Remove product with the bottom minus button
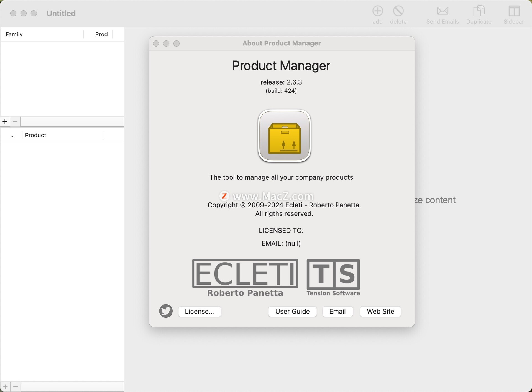This screenshot has width=532, height=392. pos(16,386)
